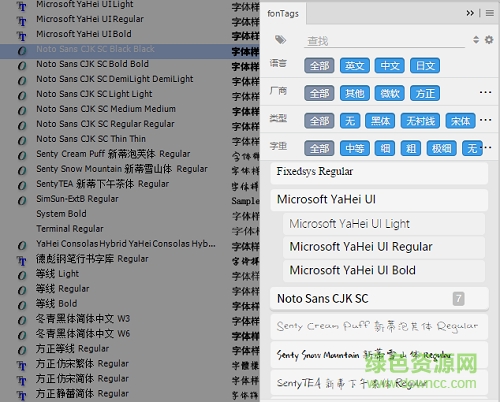Filter type by 宋体
This screenshot has width=500, height=402.
(460, 121)
